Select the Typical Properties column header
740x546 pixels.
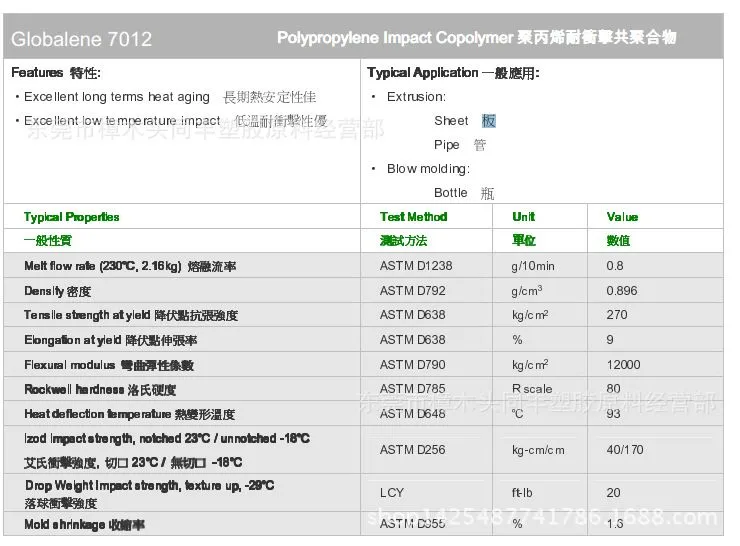coord(71,217)
